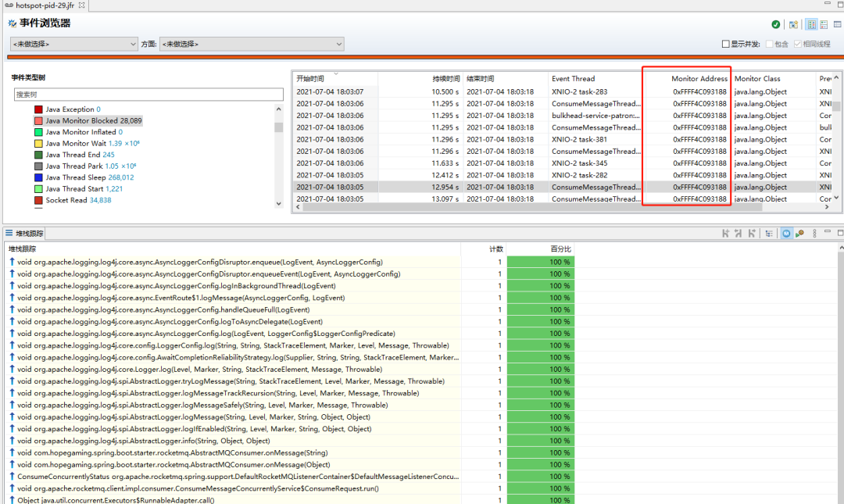Screen dimensions: 844x504
Task: Select the stacked rows layout icon
Action: coord(824,24)
